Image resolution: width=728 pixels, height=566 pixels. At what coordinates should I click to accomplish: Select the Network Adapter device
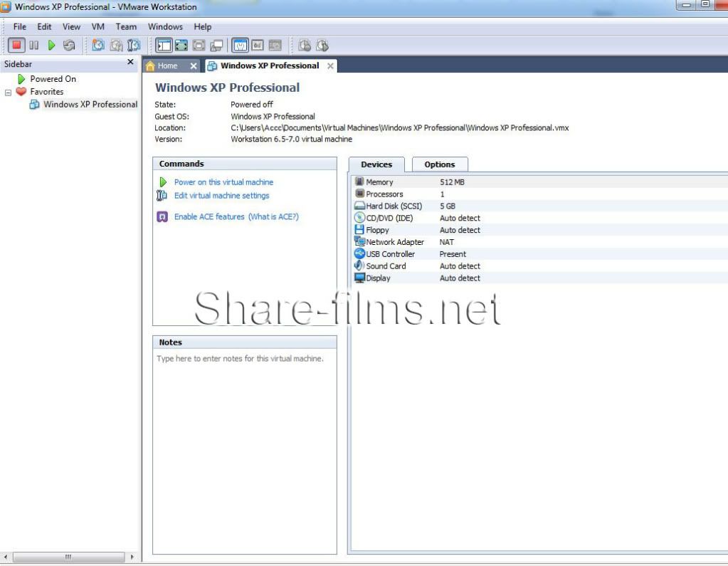pyautogui.click(x=539, y=242)
